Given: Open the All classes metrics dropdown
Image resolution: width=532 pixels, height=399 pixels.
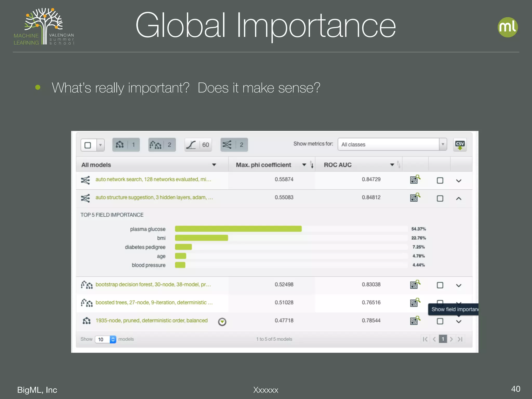Looking at the screenshot, I should click(x=392, y=144).
